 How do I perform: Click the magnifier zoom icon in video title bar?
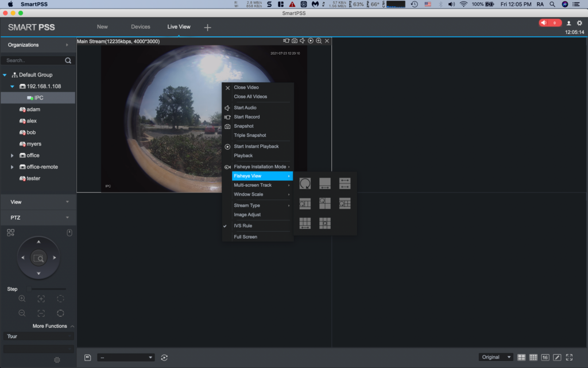tap(319, 41)
